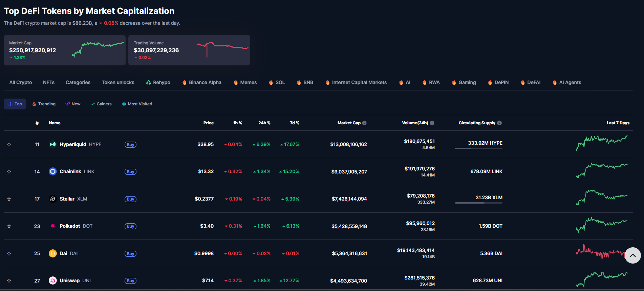Click Buy button for Stellar
644x291 pixels.
(130, 199)
